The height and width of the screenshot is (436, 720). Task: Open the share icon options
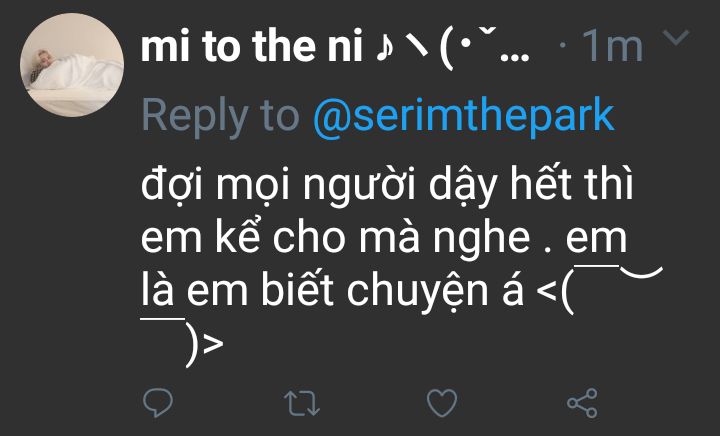click(x=582, y=403)
